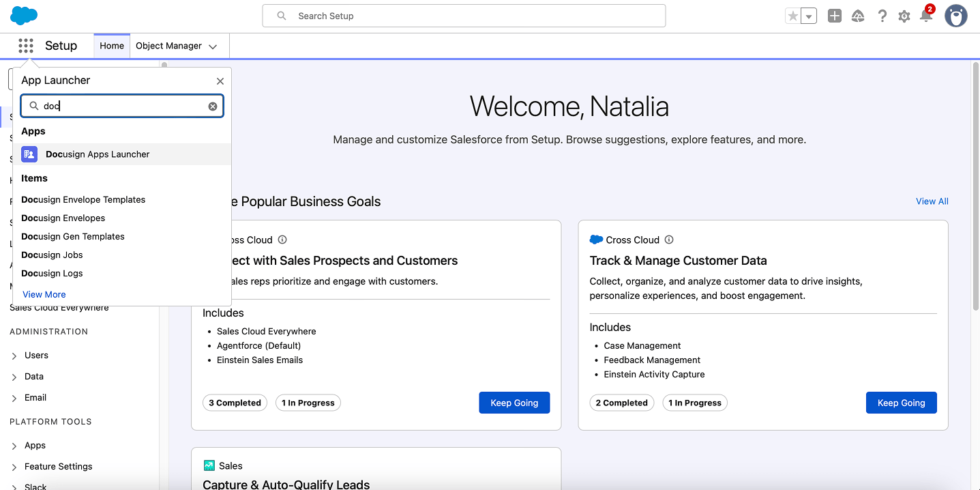Click 1 In Progress in the Track & Manage Customer Data card
980x490 pixels.
pos(695,403)
